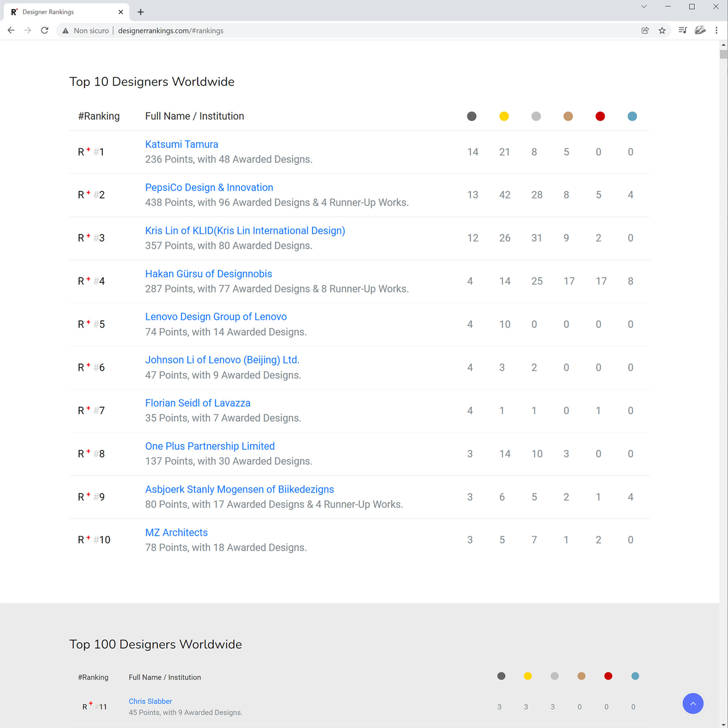Click the yellow dot in Top 10 header
This screenshot has width=728, height=728.
point(504,116)
